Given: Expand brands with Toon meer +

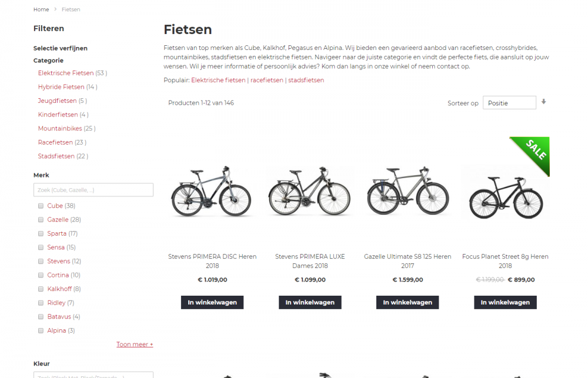Looking at the screenshot, I should [135, 344].
